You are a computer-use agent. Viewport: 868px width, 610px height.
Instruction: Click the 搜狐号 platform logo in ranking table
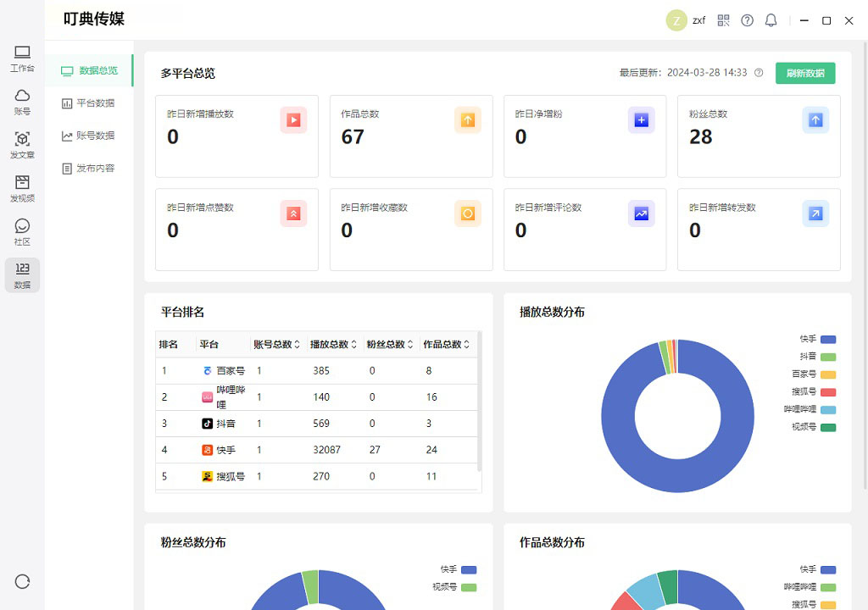[x=207, y=476]
